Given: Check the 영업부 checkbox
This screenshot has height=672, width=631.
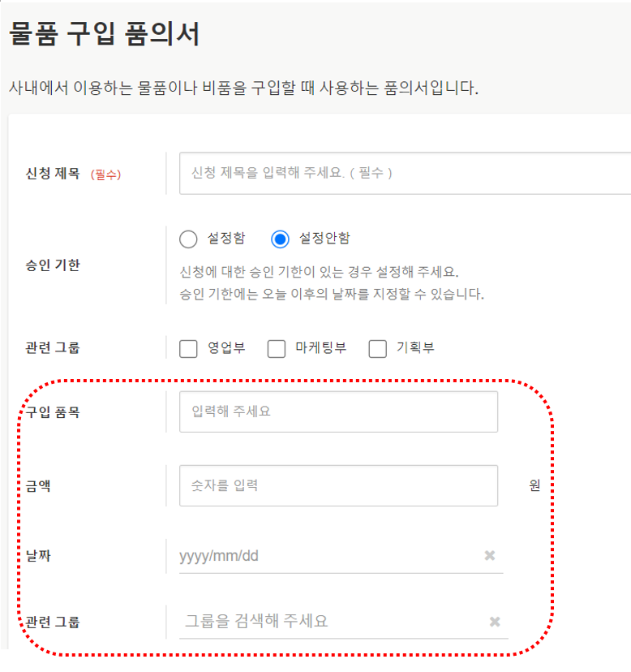Looking at the screenshot, I should [x=188, y=348].
